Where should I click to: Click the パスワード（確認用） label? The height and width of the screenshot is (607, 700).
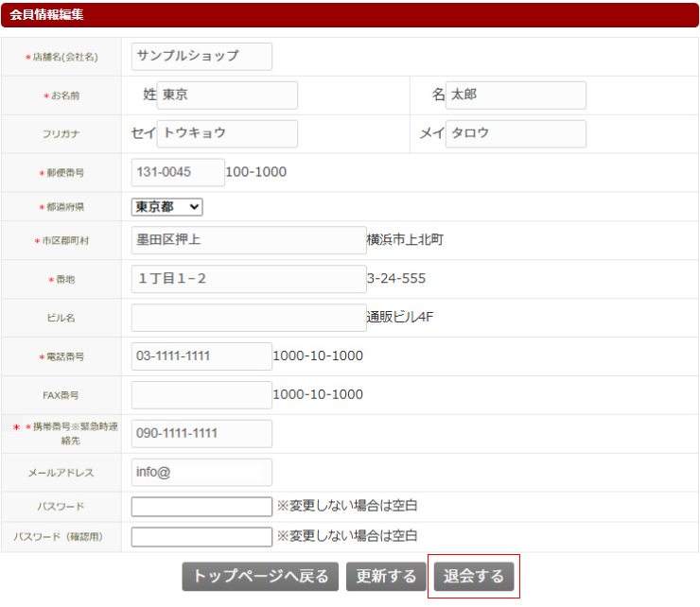[x=58, y=536]
